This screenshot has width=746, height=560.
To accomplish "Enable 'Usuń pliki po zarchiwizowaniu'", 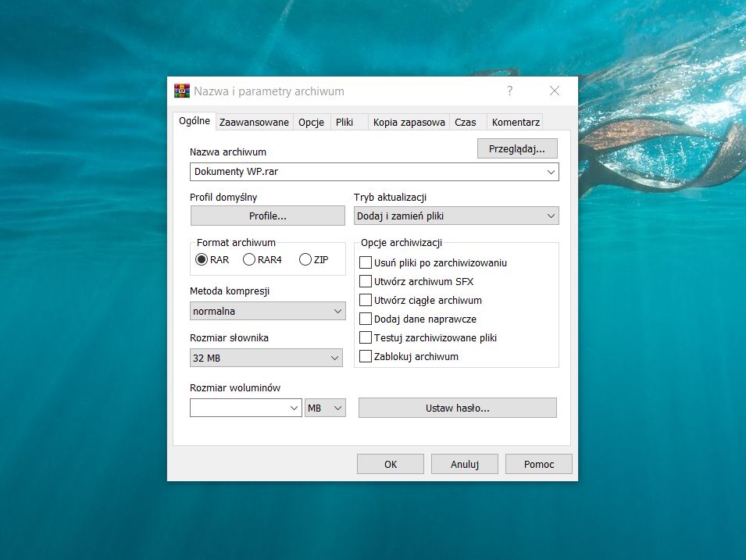I will [x=365, y=262].
